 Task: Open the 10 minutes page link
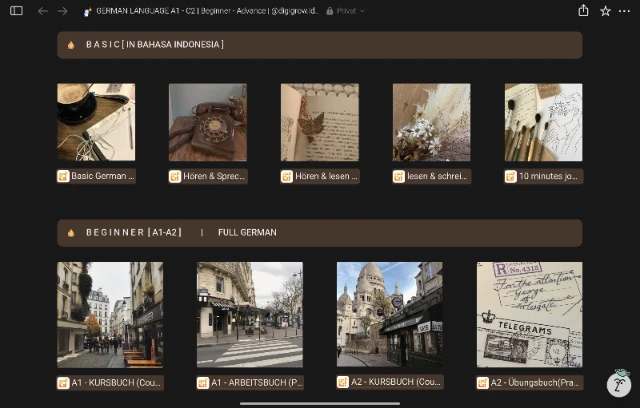544,176
